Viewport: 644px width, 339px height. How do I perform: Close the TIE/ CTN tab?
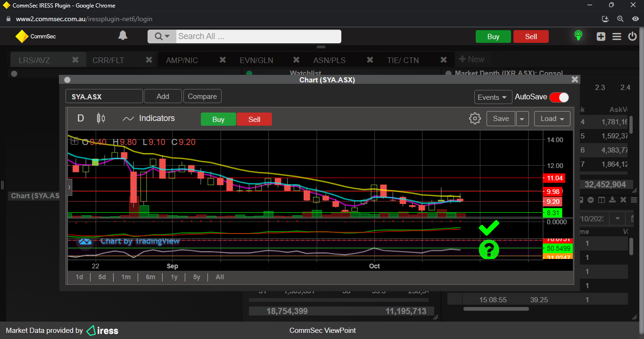tap(443, 60)
